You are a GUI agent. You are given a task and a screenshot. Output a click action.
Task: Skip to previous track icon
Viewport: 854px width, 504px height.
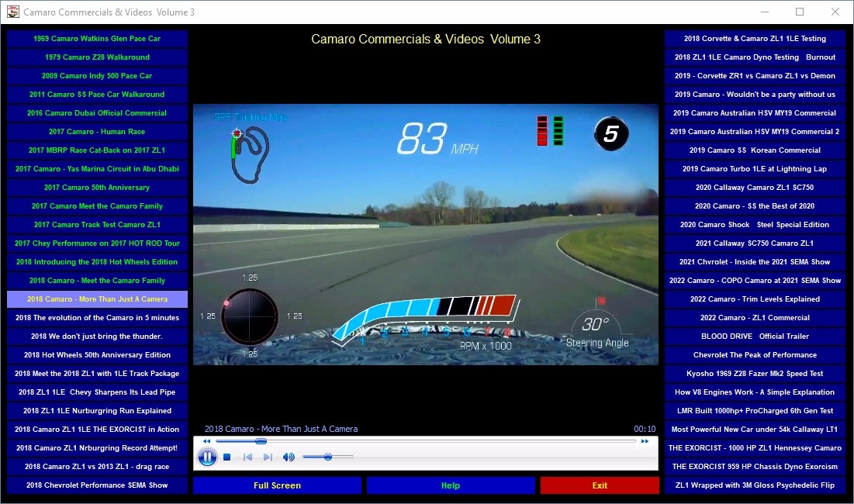click(x=247, y=457)
